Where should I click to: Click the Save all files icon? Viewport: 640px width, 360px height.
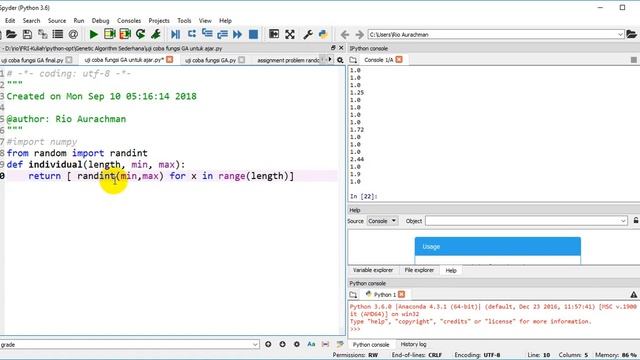click(42, 34)
